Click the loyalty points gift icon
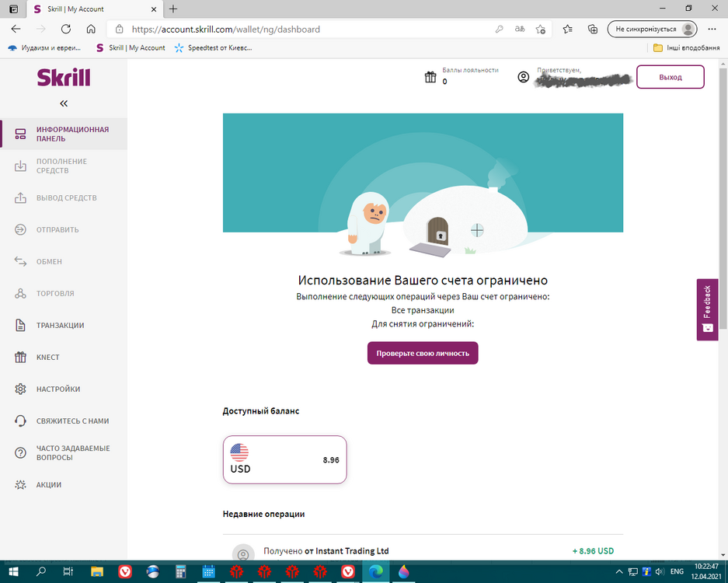 coord(430,77)
